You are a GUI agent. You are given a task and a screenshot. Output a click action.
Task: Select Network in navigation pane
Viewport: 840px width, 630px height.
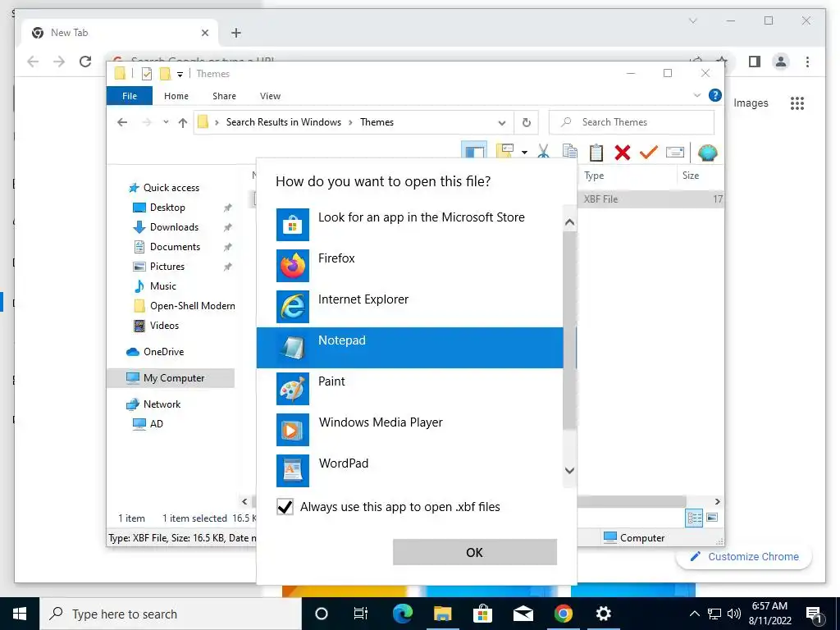point(153,404)
